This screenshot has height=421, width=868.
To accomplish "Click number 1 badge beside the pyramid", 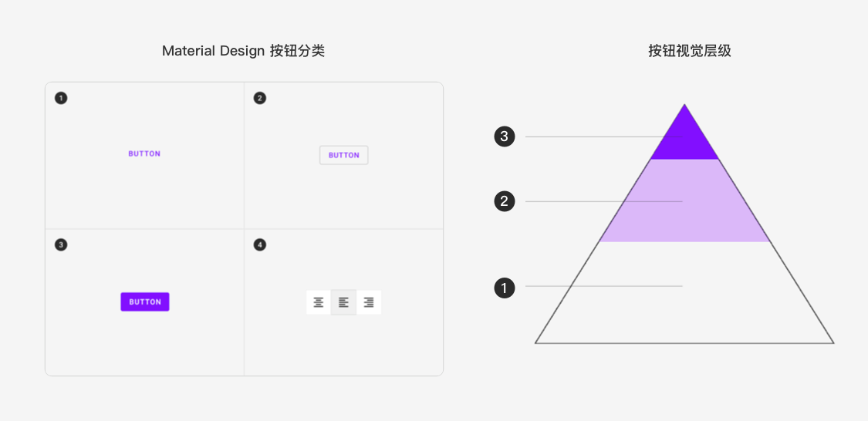I will (505, 288).
